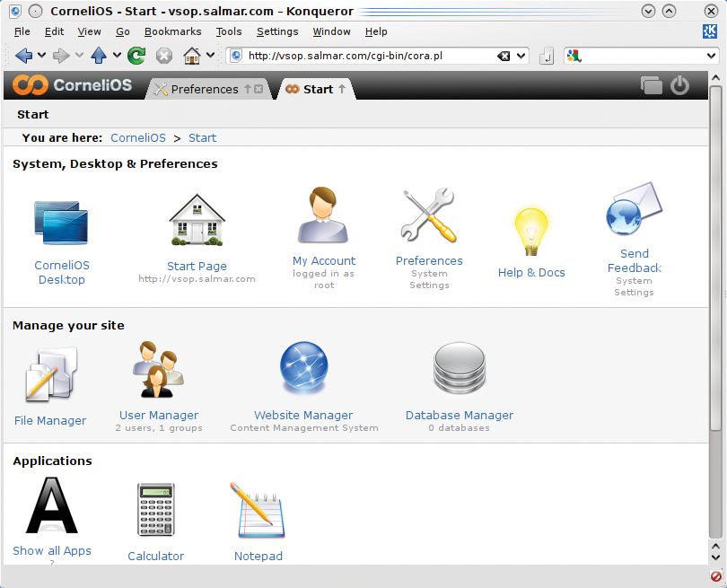
Task: Open the Edit menu
Action: [54, 31]
